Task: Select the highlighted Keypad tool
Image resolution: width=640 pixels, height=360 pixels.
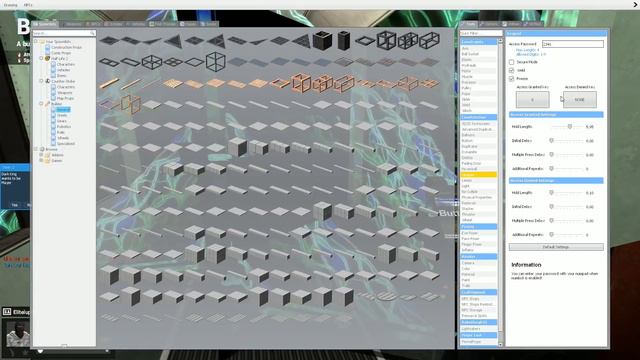Action: click(478, 175)
